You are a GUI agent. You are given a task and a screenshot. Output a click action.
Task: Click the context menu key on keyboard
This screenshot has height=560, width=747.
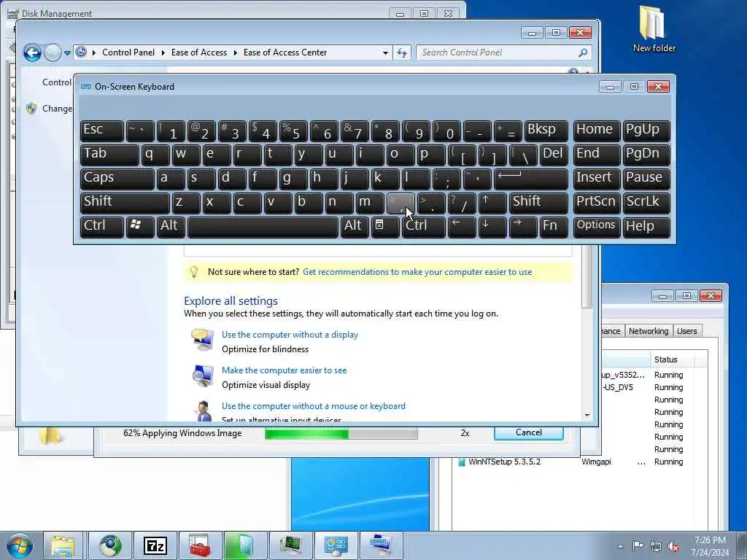pyautogui.click(x=385, y=227)
